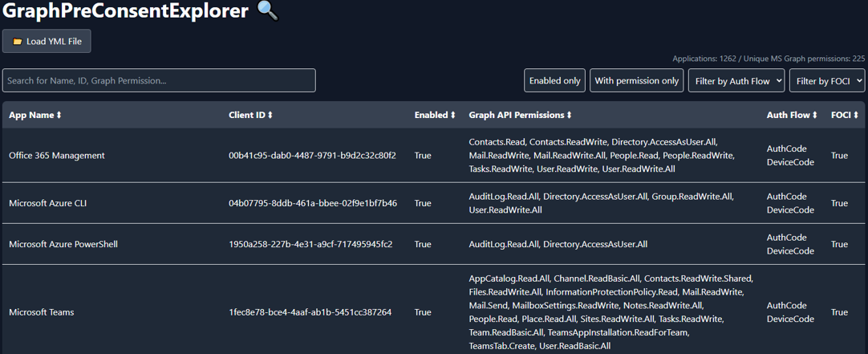Select the Microsoft Azure PowerShell app name

(x=63, y=244)
